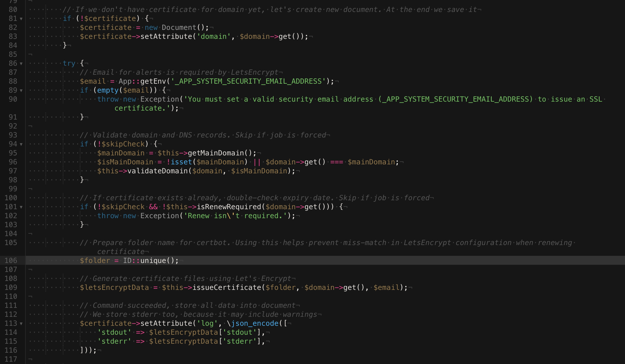Click line number 117 in the gutter
Image resolution: width=625 pixels, height=364 pixels.
tap(13, 359)
